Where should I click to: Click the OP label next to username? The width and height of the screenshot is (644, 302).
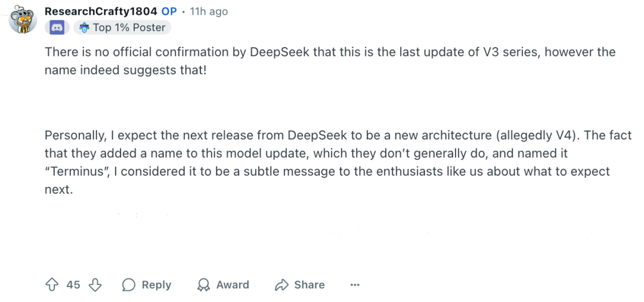[169, 11]
